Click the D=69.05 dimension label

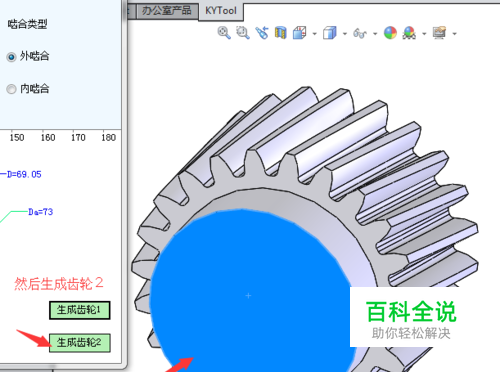coord(24,174)
